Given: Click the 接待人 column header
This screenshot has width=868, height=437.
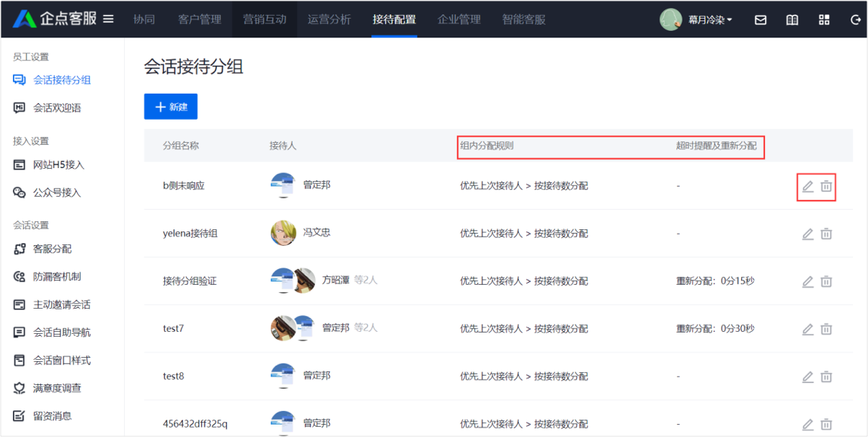Looking at the screenshot, I should coord(283,146).
